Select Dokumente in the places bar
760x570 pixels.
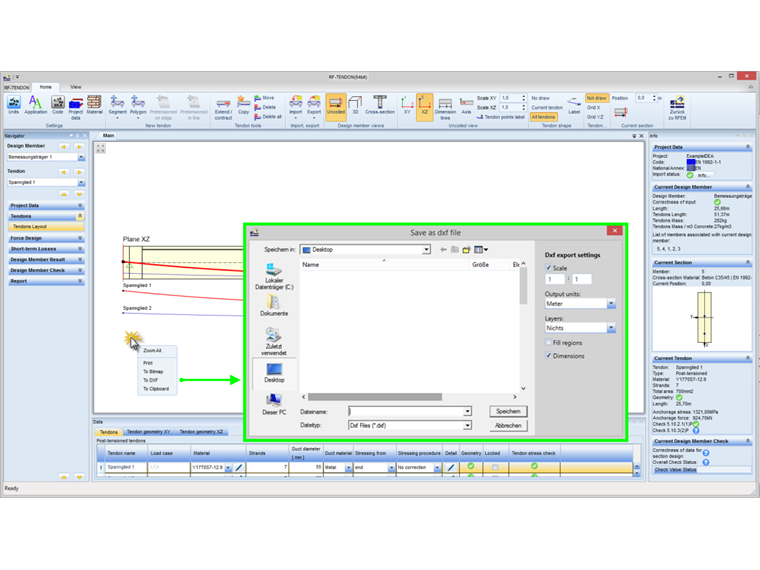[x=274, y=305]
